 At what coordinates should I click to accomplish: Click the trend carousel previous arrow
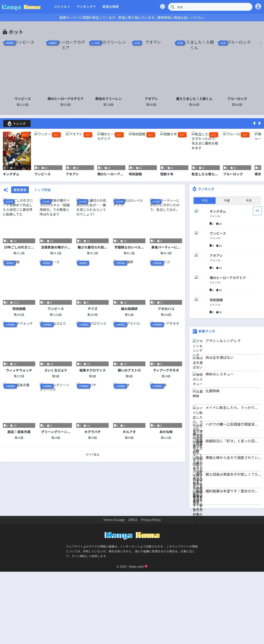(x=254, y=123)
